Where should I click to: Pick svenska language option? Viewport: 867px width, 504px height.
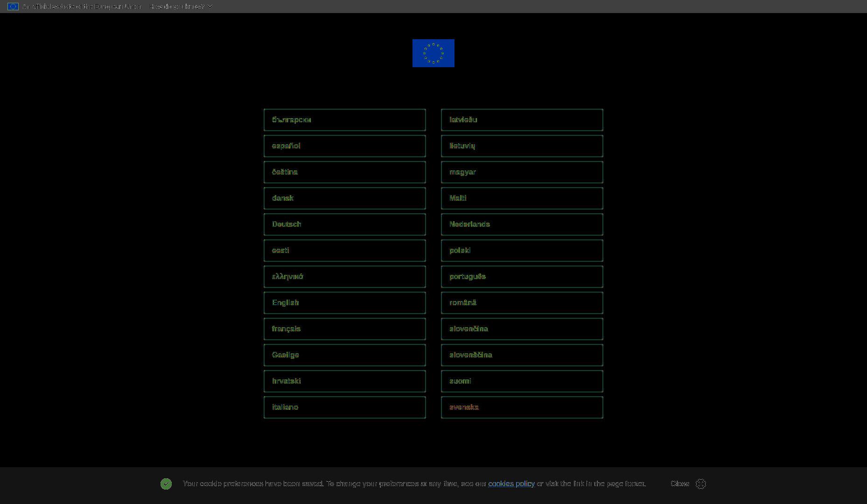522,407
